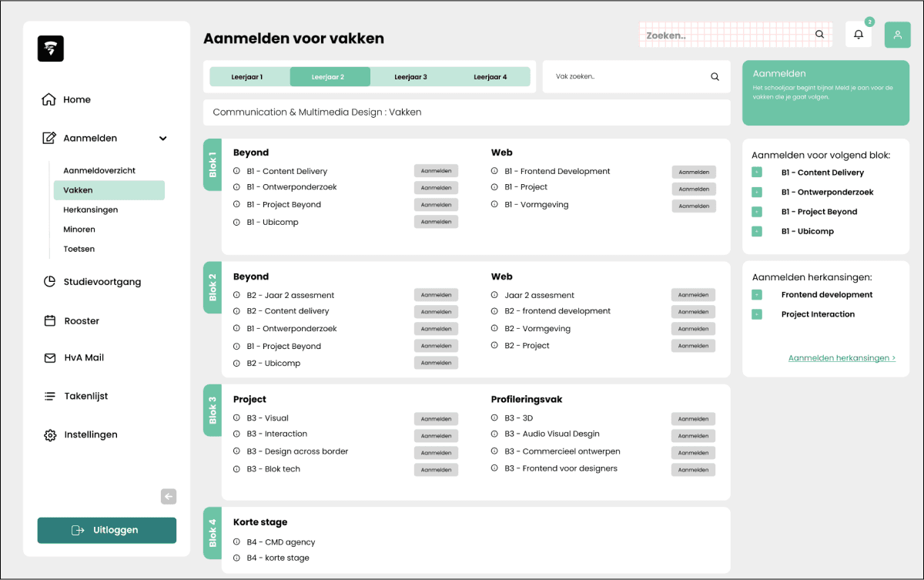Show info for B1 - Content Delivery
This screenshot has height=580, width=924.
tap(237, 171)
